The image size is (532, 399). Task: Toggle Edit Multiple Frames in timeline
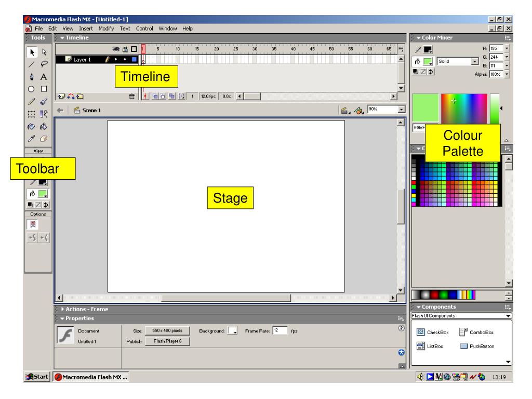[x=172, y=96]
